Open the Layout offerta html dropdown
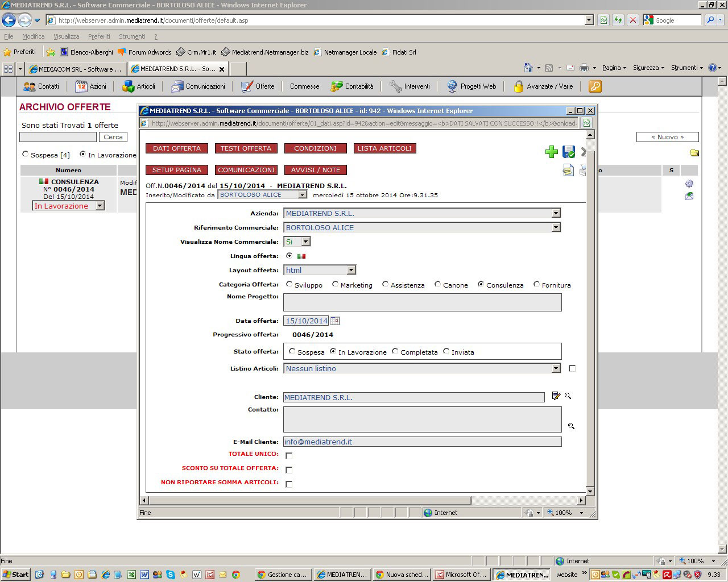 (351, 271)
